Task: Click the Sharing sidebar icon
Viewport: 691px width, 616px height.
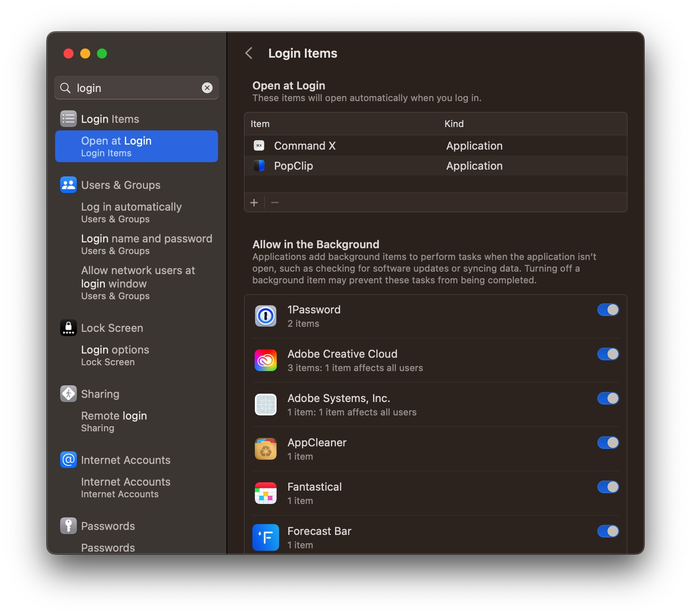Action: click(69, 394)
